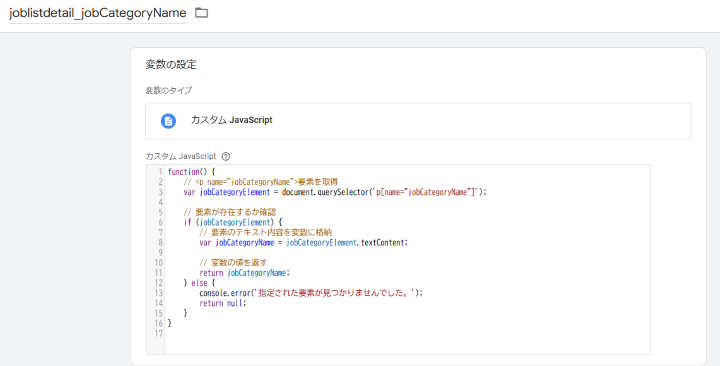Open the カスタム JavaScript variable type selector

(418, 121)
